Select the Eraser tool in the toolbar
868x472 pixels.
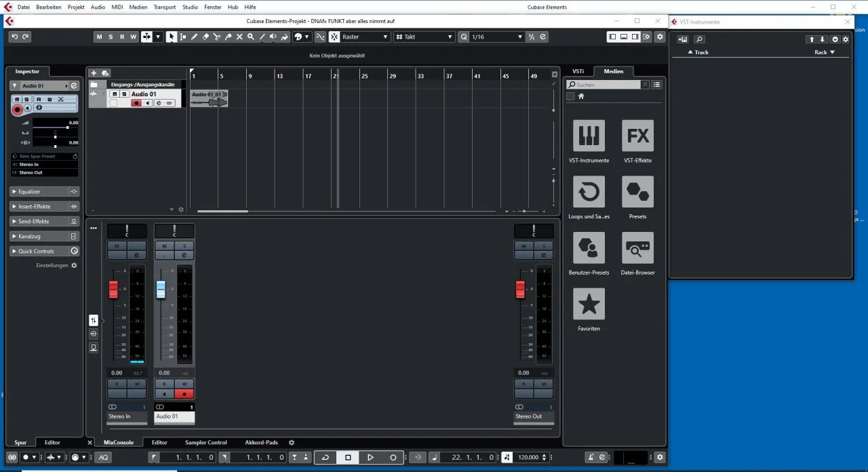pos(205,37)
